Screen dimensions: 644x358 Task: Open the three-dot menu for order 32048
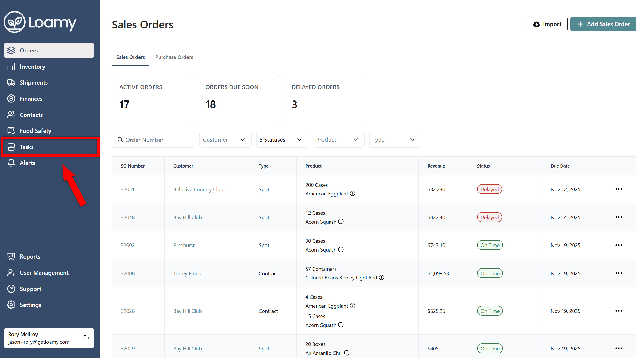pyautogui.click(x=618, y=217)
